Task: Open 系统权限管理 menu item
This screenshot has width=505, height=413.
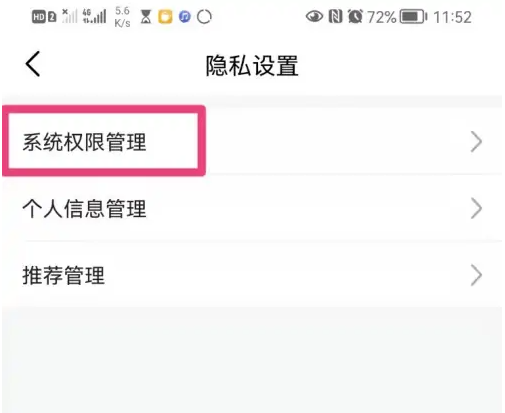Action: (x=252, y=141)
